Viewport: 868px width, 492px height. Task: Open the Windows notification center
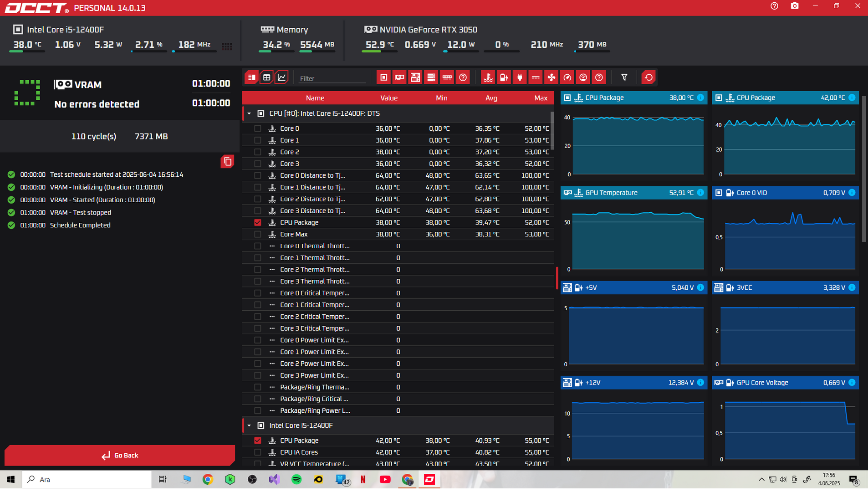(854, 479)
